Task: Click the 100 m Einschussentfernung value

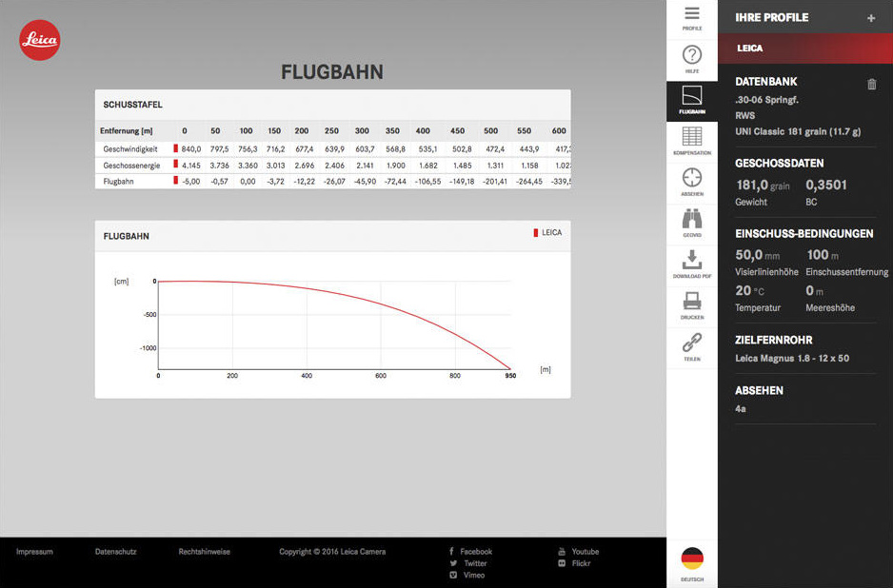Action: click(822, 255)
